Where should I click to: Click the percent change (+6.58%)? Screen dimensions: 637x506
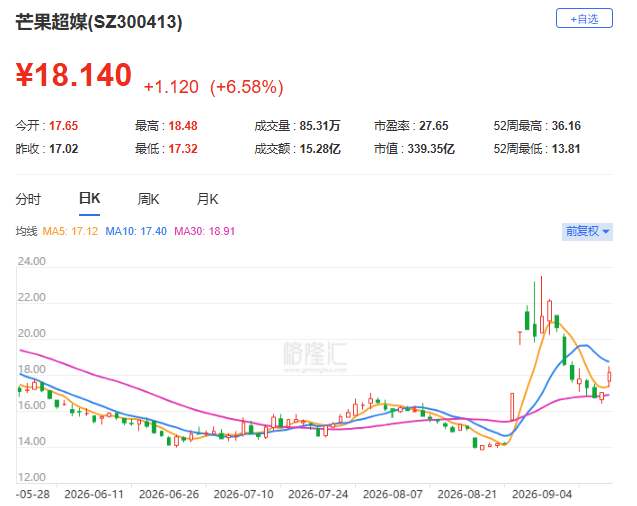click(247, 87)
